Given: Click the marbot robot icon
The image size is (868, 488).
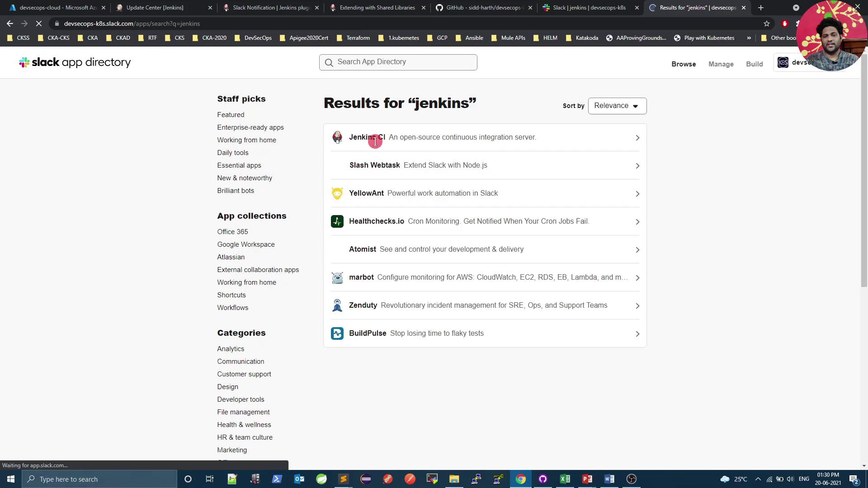Looking at the screenshot, I should click(x=337, y=277).
